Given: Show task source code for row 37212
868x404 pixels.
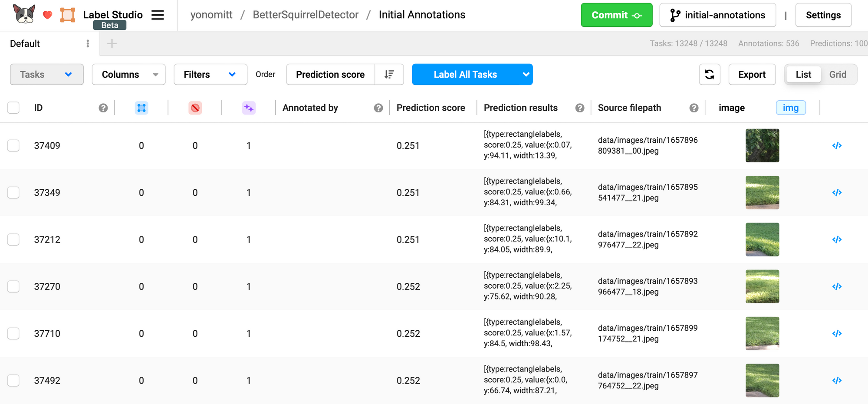Looking at the screenshot, I should pos(837,240).
